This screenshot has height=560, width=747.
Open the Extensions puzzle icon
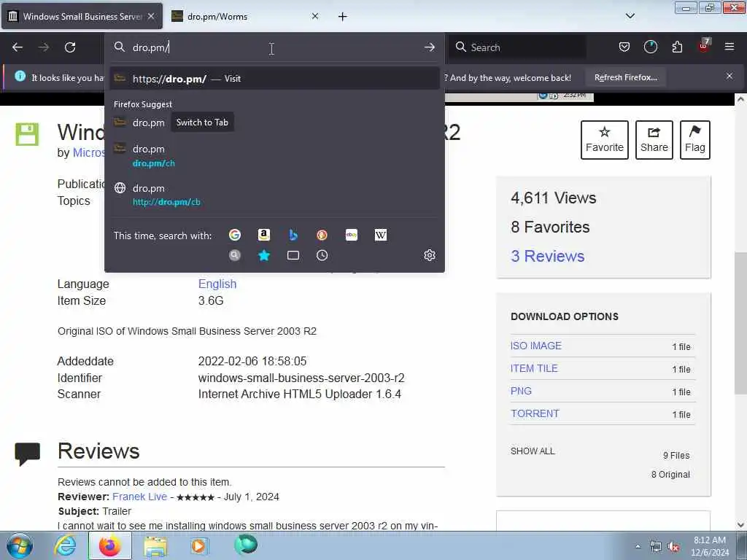677,47
